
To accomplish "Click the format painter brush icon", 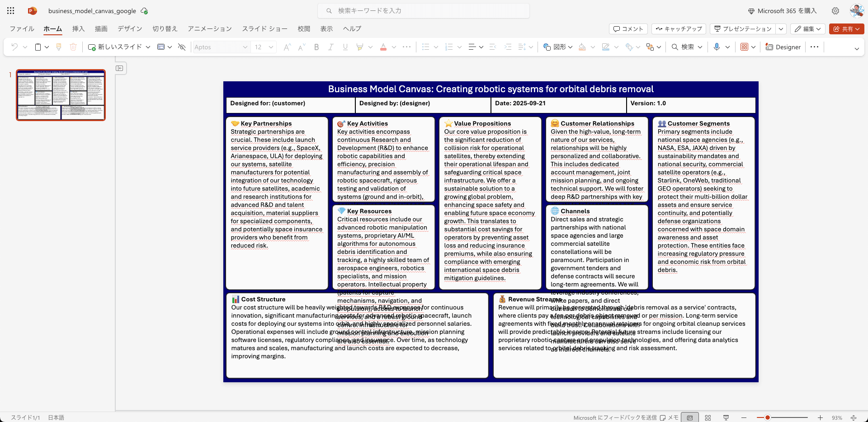I will point(59,47).
